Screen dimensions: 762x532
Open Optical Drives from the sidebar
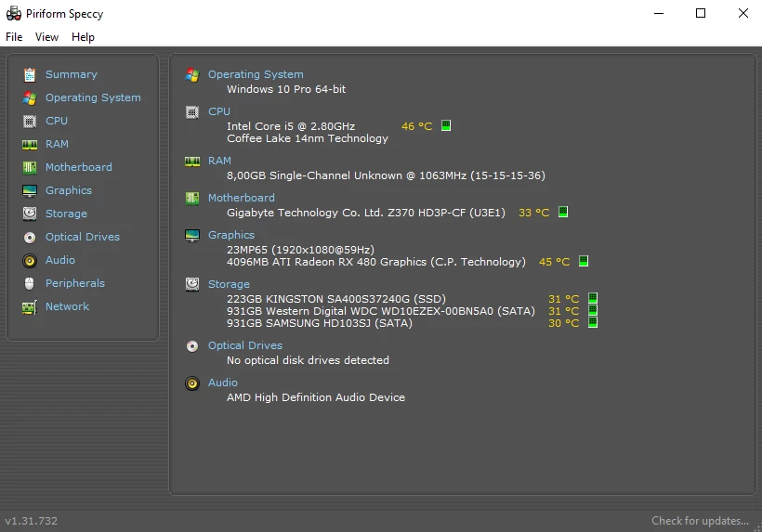(83, 237)
